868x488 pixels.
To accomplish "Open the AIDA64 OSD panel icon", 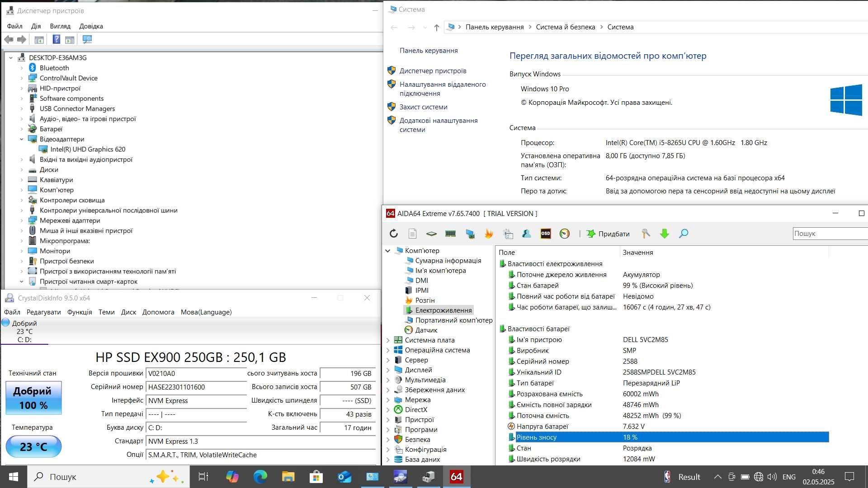I will [x=546, y=234].
